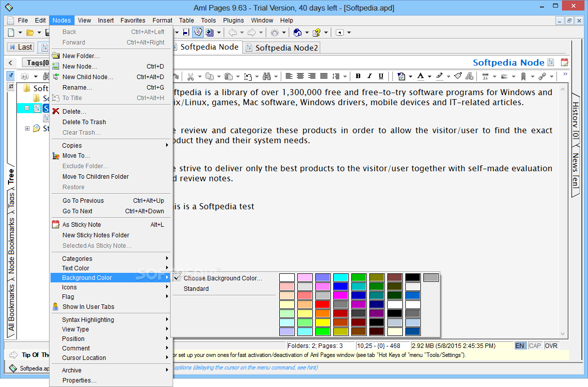Click the insert date calendar icon

pos(485,77)
